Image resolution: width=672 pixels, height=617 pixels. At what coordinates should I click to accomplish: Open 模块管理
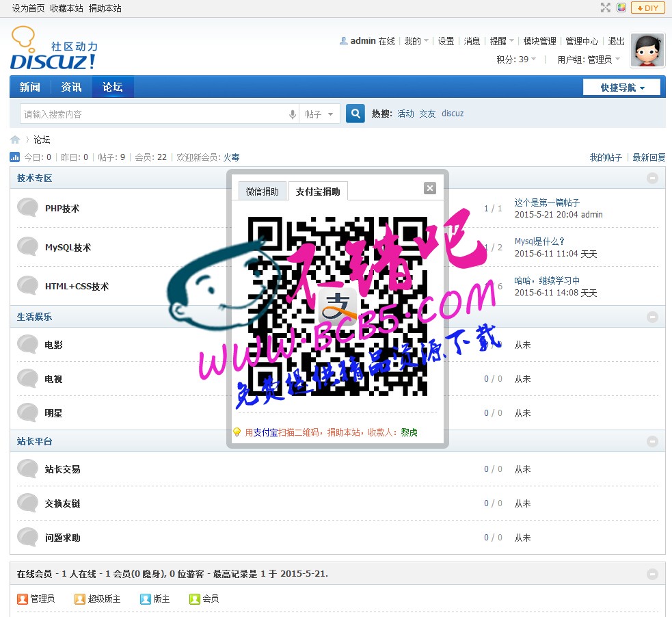click(539, 41)
